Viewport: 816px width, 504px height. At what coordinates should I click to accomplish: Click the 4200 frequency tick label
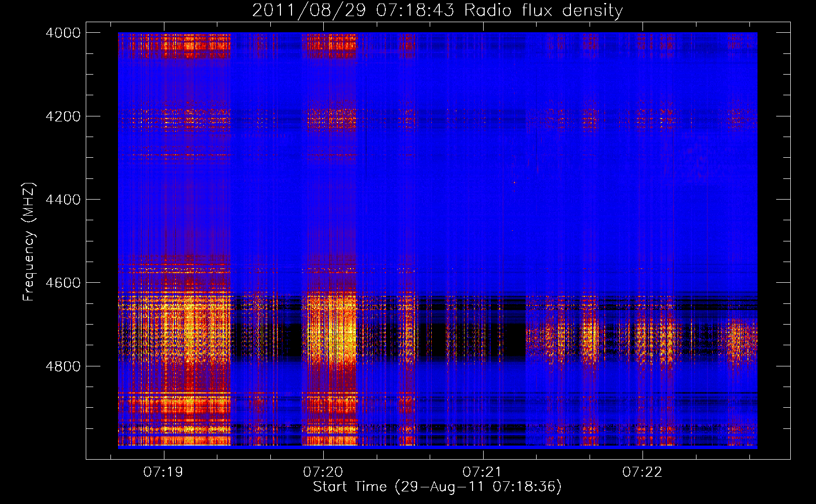click(x=63, y=116)
